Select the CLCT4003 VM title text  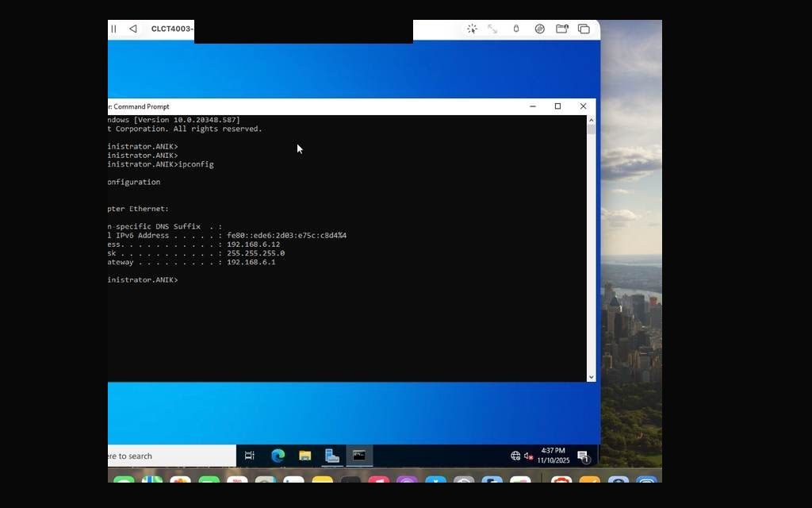(x=172, y=29)
